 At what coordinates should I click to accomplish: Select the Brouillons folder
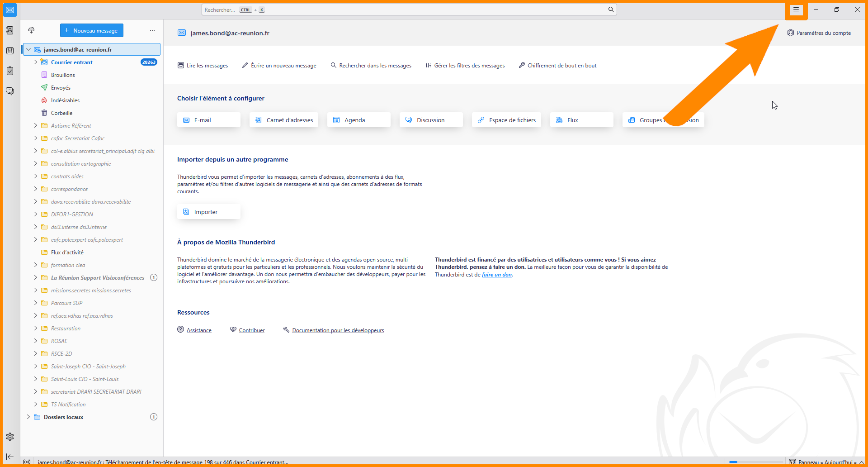pos(63,75)
